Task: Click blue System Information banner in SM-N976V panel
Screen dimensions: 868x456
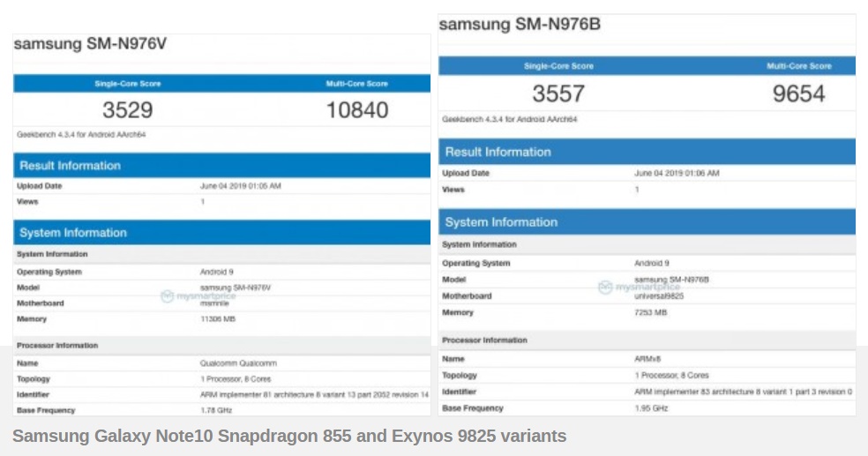Action: (x=221, y=233)
